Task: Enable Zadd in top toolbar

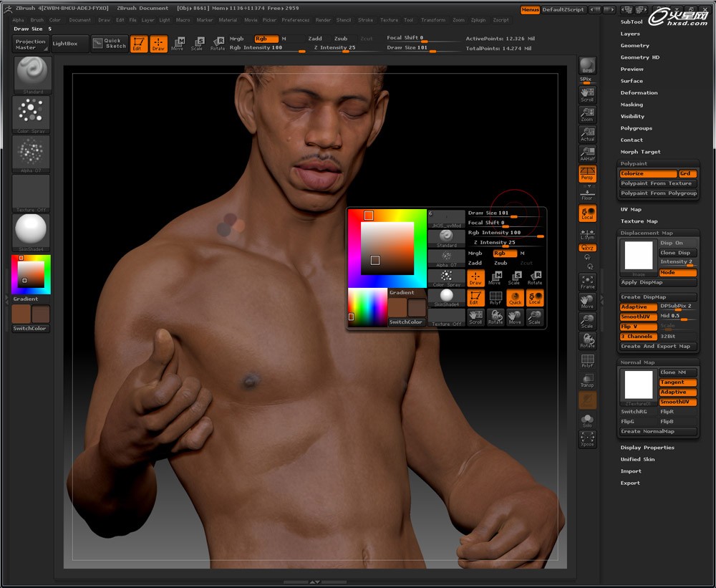Action: click(315, 39)
